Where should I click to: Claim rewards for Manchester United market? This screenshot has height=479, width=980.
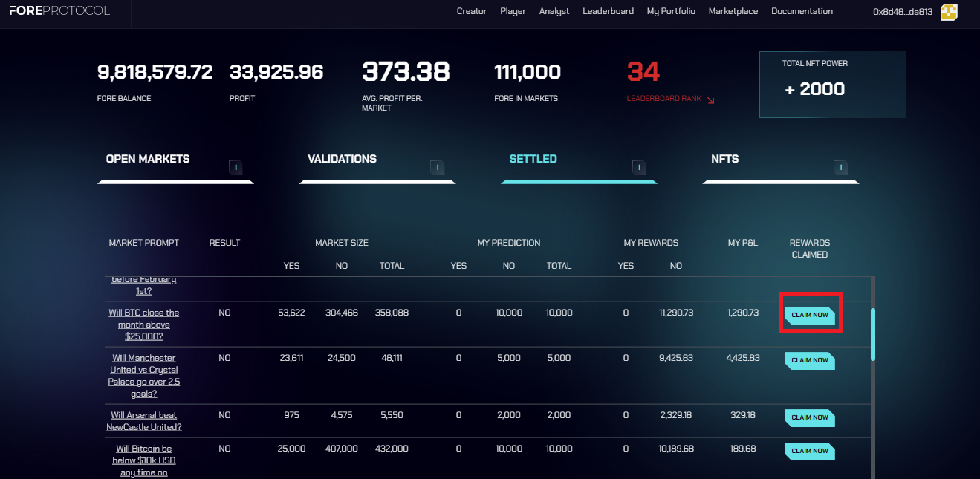point(810,360)
